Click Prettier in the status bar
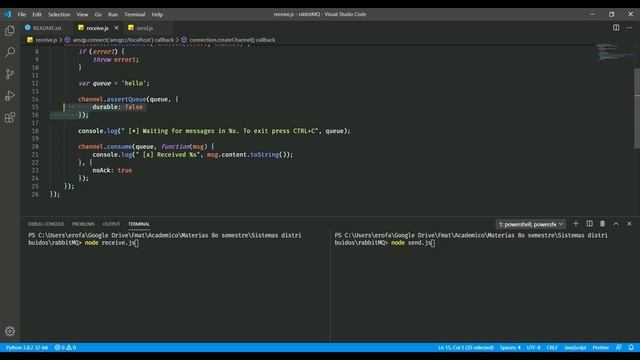Screen dimensions: 640x360 (x=601, y=347)
